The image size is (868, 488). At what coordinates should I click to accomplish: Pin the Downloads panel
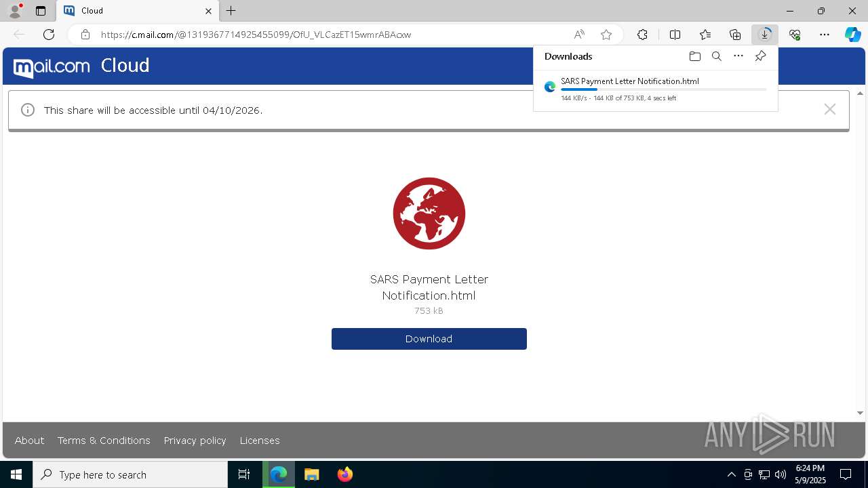click(760, 56)
